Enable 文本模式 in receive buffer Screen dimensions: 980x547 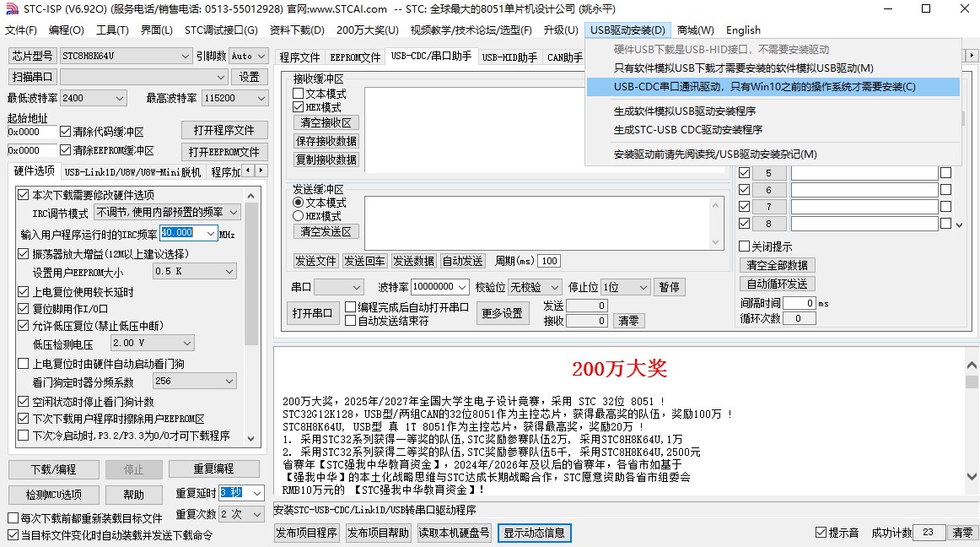tap(299, 94)
